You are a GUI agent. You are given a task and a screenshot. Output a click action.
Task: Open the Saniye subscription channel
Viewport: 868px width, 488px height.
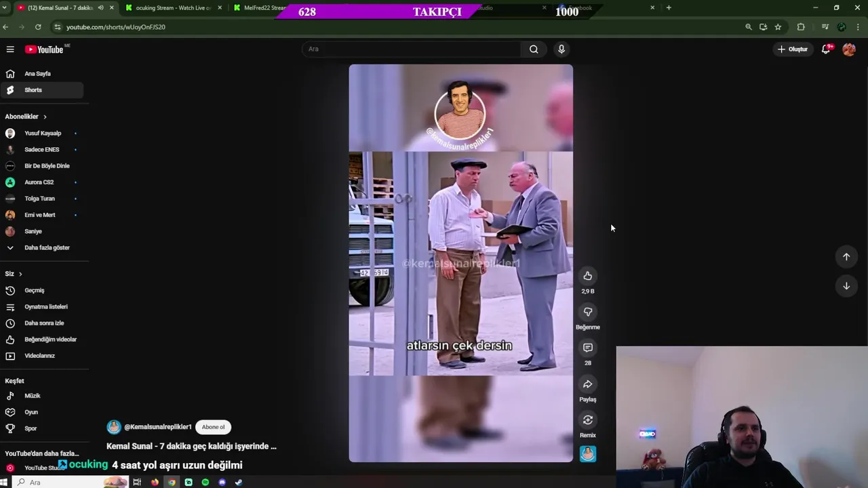42,231
